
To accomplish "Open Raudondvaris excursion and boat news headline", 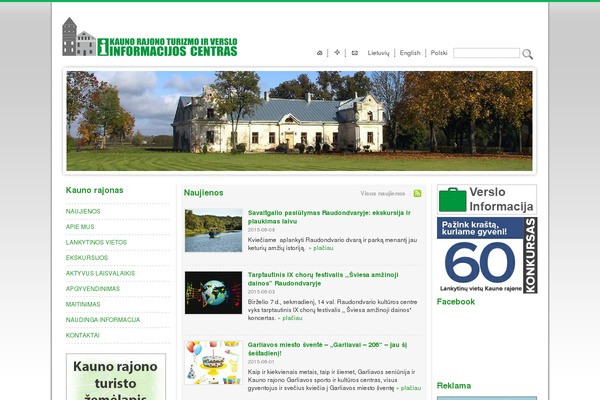I will [x=329, y=217].
